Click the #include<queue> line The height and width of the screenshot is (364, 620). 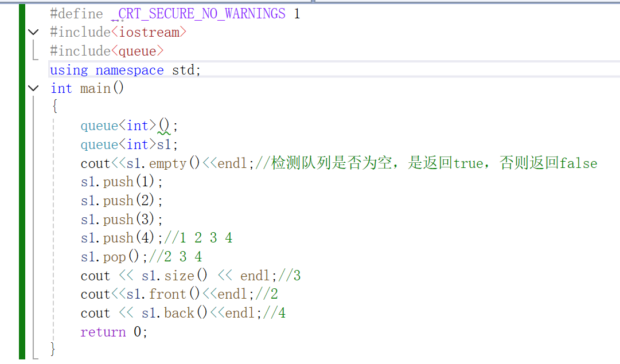tap(107, 51)
